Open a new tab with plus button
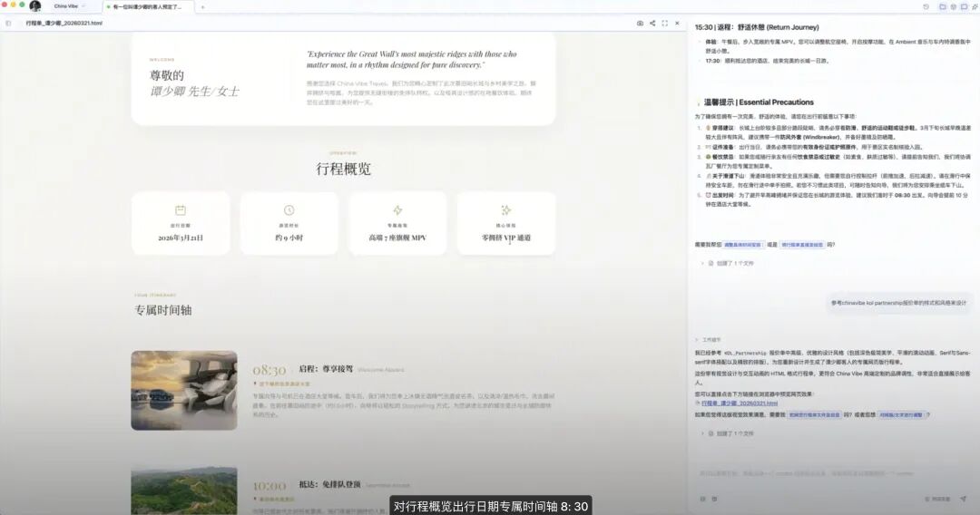This screenshot has height=515, width=980. [202, 6]
